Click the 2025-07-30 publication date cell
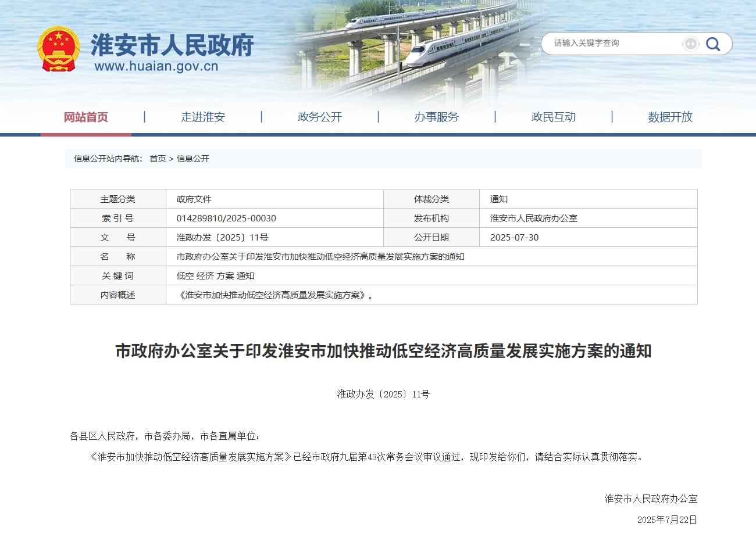This screenshot has width=756, height=534. (515, 238)
